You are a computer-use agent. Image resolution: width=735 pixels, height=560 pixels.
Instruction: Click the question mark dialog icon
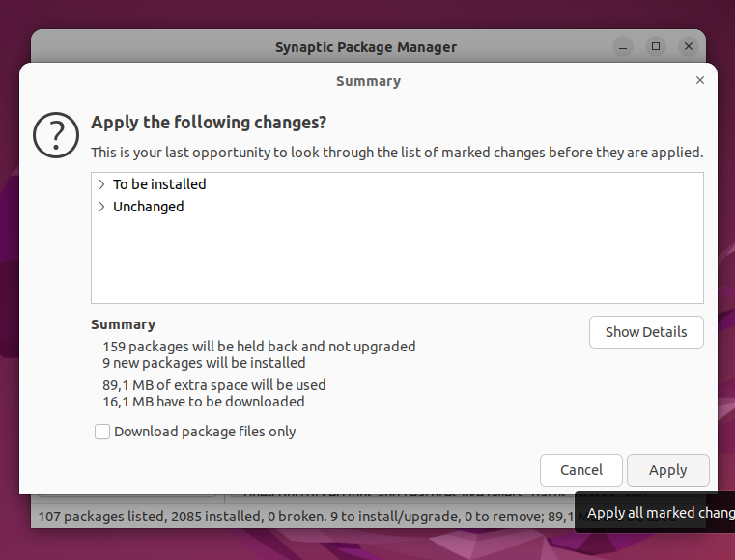tap(56, 135)
